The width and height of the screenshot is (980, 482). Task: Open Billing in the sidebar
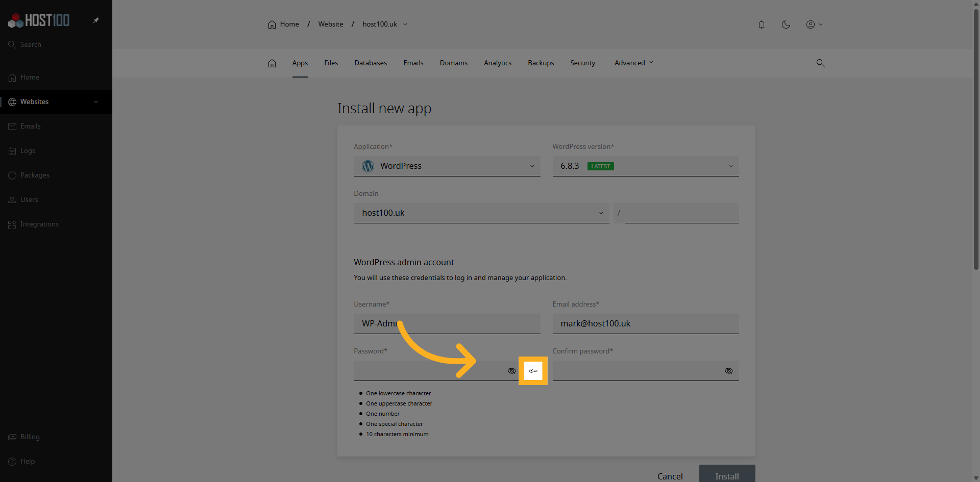coord(56,437)
